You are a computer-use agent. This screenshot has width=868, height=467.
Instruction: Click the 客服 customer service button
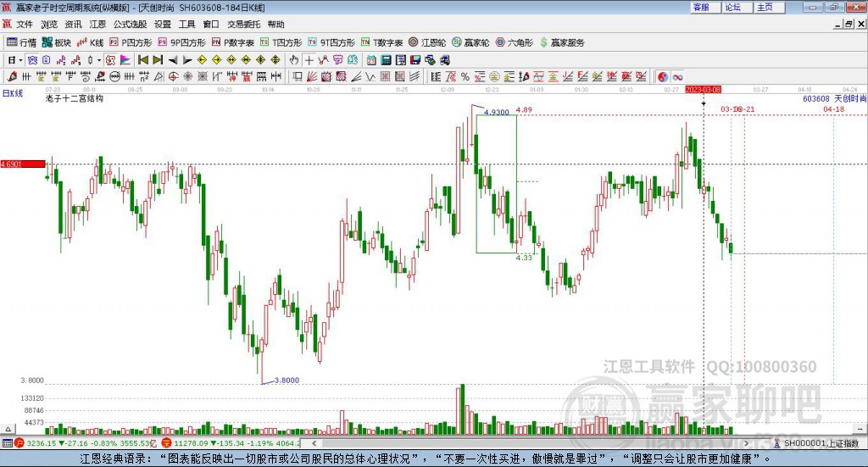(705, 8)
